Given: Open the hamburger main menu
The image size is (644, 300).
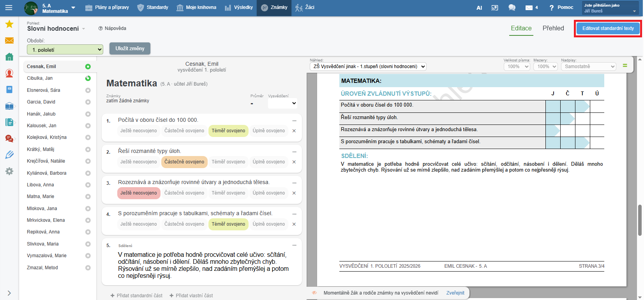Looking at the screenshot, I should [x=9, y=8].
